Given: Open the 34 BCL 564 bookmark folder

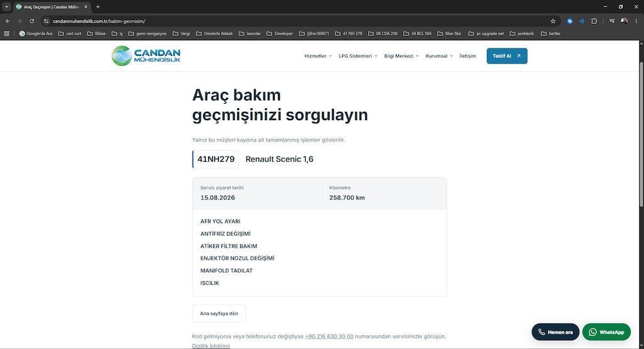Looking at the screenshot, I should (418, 34).
